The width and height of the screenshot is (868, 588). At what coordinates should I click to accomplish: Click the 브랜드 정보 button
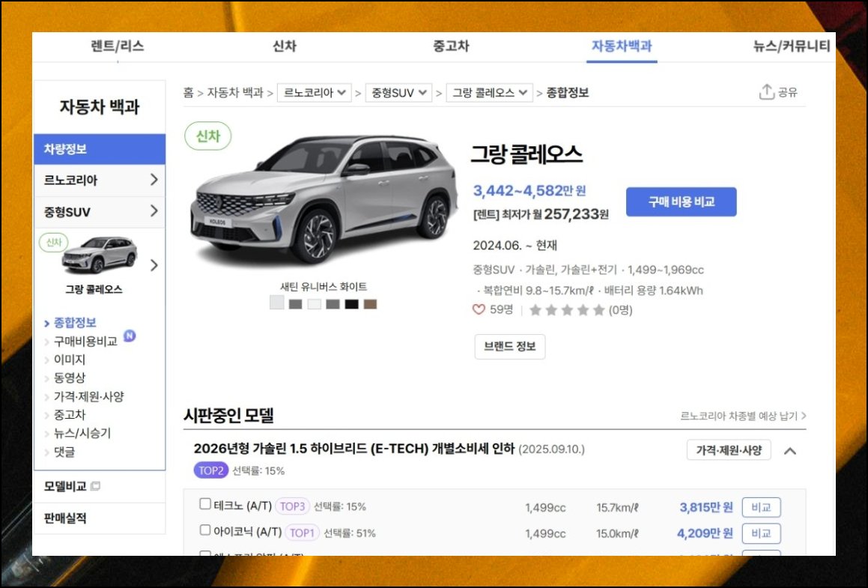tap(510, 347)
